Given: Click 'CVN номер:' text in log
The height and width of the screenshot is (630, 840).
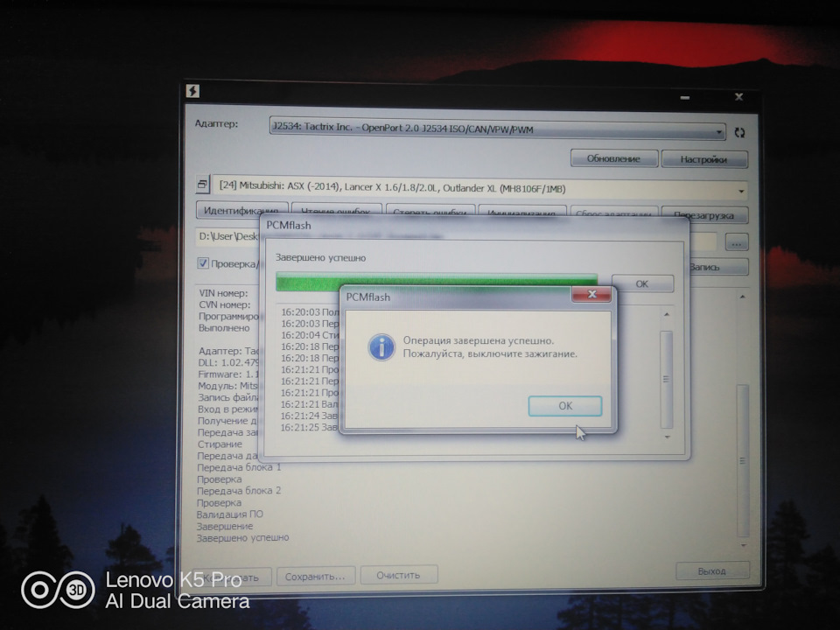Looking at the screenshot, I should click(225, 304).
